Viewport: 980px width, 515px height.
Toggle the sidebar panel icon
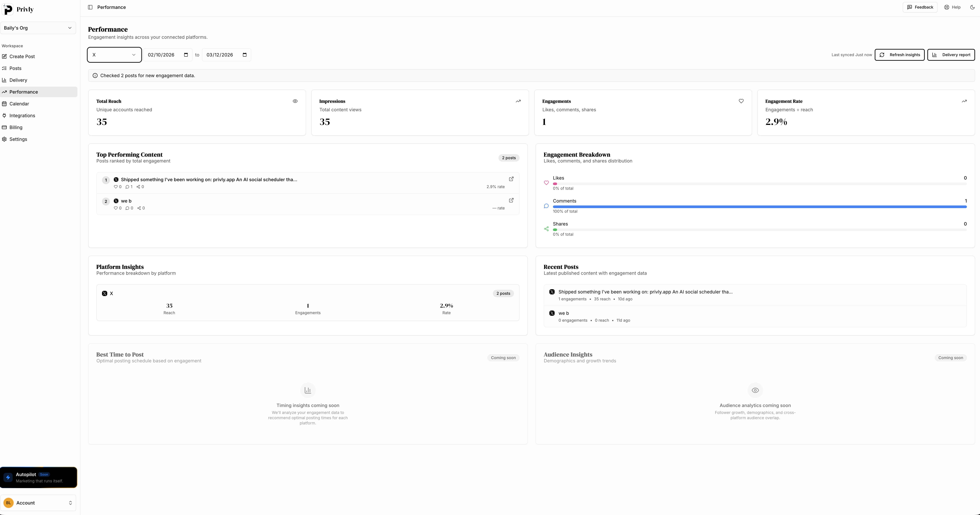(x=90, y=7)
